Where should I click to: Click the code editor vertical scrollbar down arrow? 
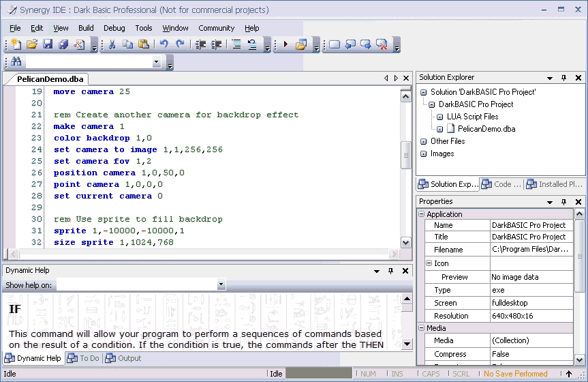click(x=405, y=242)
